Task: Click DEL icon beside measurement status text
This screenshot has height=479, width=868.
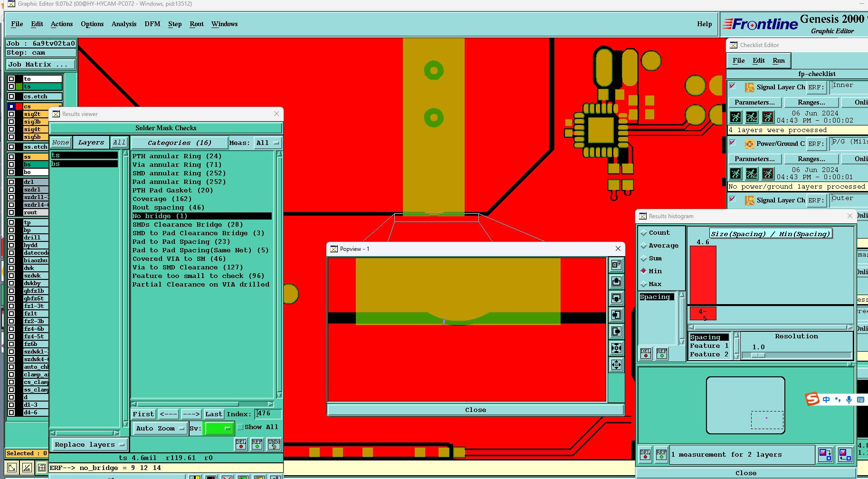Action: coord(645,455)
